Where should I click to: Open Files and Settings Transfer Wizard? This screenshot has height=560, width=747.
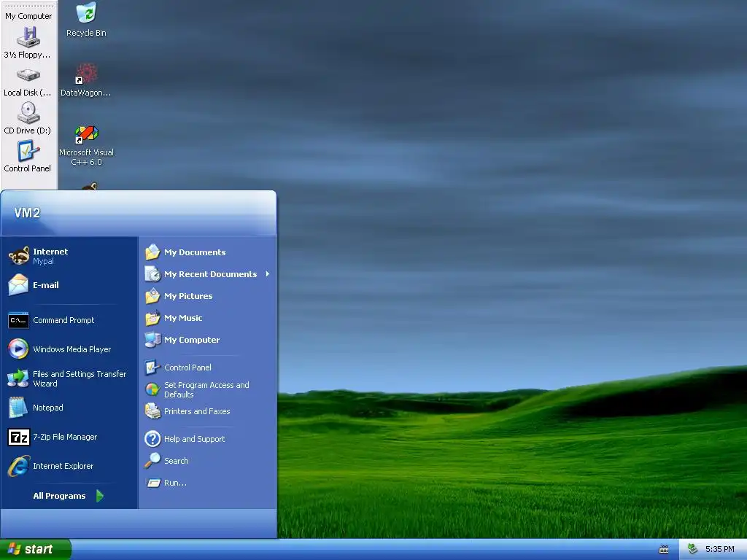click(70, 378)
